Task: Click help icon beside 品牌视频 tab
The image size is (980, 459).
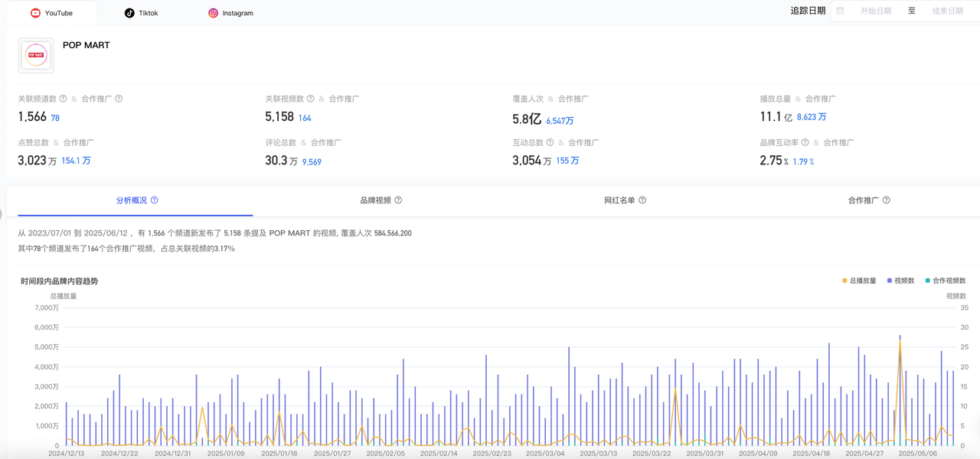Action: point(398,200)
